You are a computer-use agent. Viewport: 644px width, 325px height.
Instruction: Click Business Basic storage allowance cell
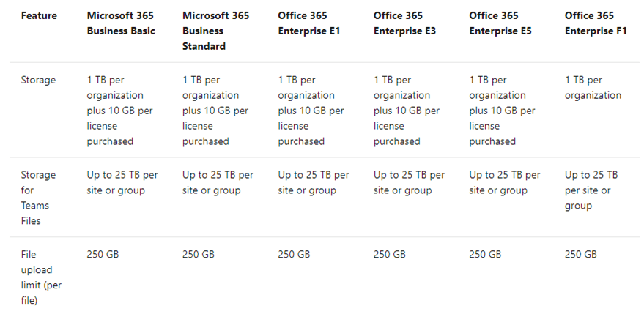coord(119,111)
